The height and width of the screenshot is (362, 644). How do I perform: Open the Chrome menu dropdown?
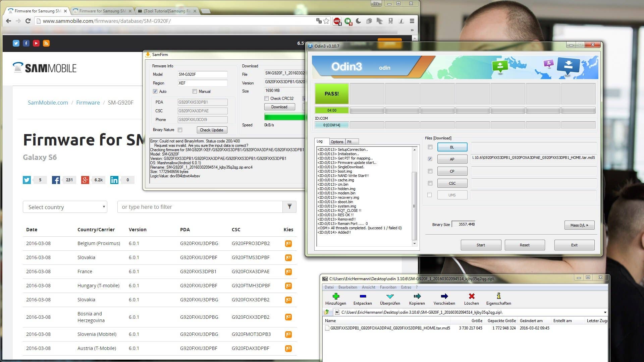point(412,21)
